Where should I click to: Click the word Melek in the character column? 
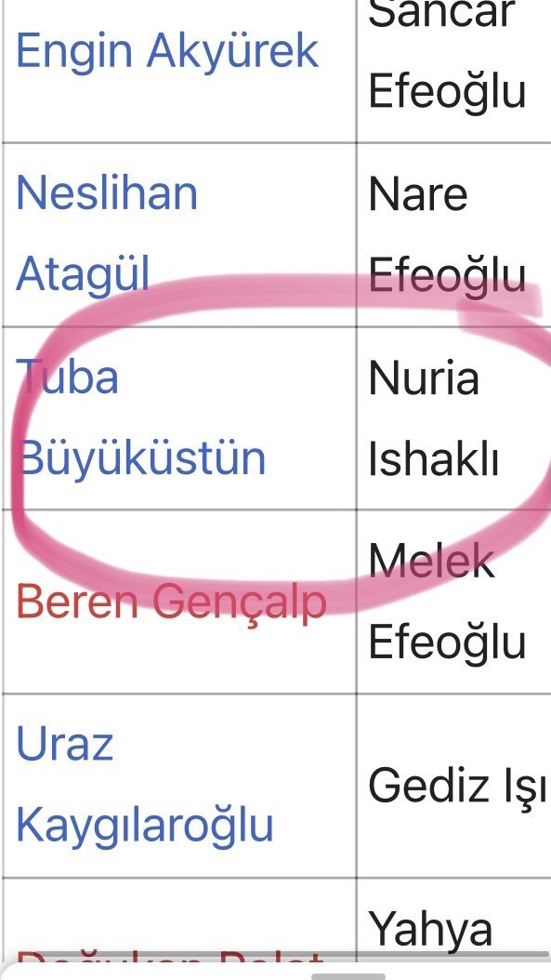coord(431,560)
